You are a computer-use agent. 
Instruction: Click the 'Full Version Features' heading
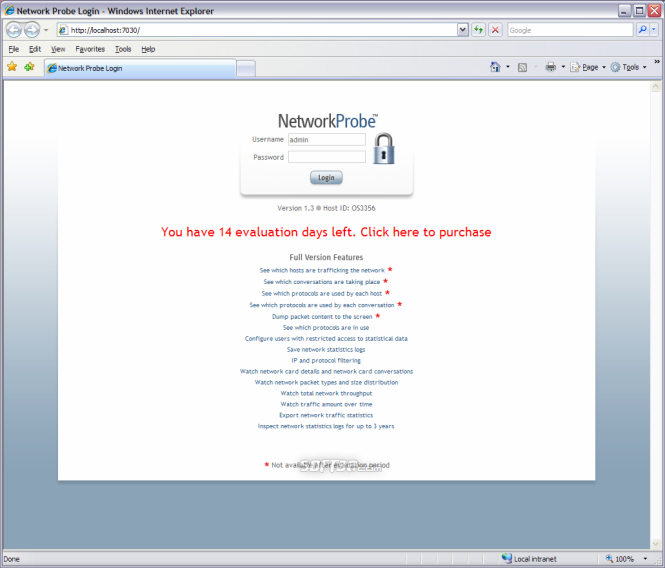(x=326, y=257)
